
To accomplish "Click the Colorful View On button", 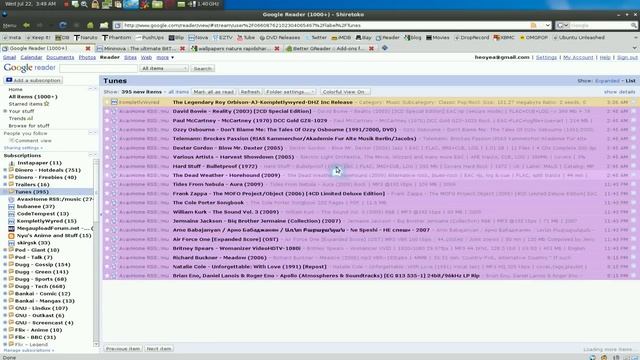I will pos(344,92).
